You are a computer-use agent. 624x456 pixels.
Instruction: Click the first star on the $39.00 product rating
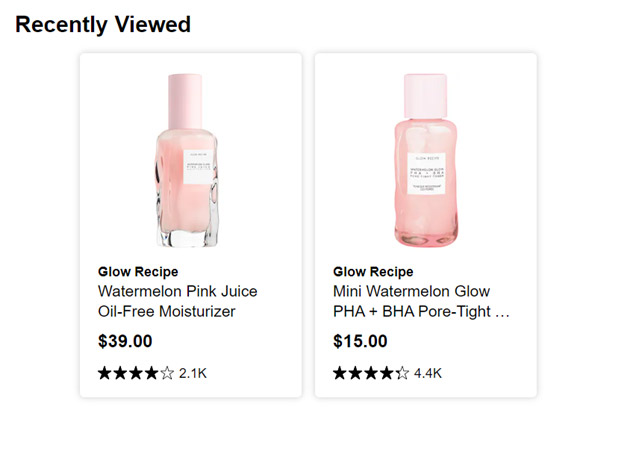click(x=105, y=373)
